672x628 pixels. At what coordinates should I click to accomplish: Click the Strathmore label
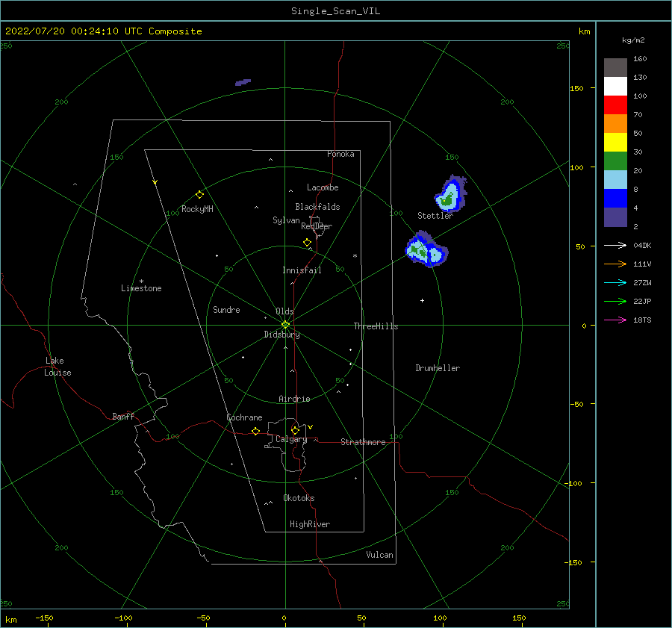pos(363,442)
